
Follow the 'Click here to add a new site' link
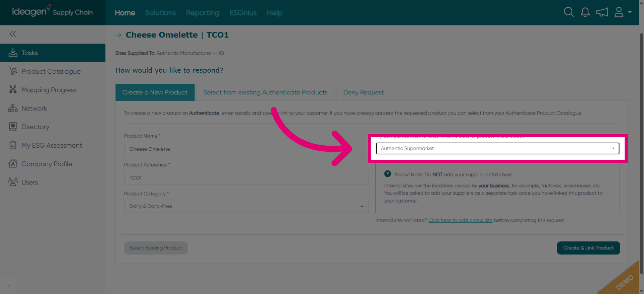460,220
